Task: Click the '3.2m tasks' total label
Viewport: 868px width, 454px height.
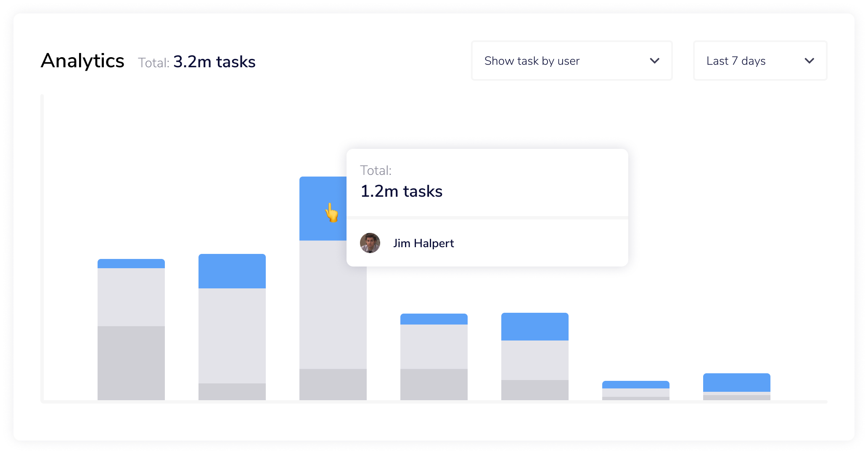Action: (x=214, y=62)
